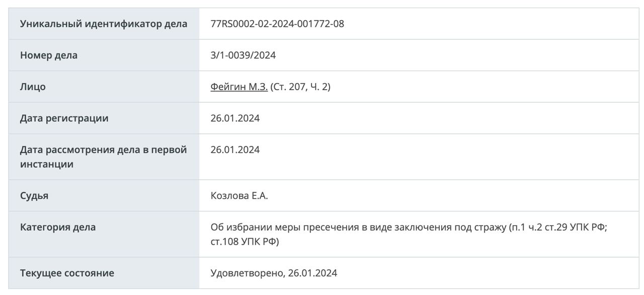Select the registration date value 26.01.2024
This screenshot has width=644, height=295.
(235, 118)
